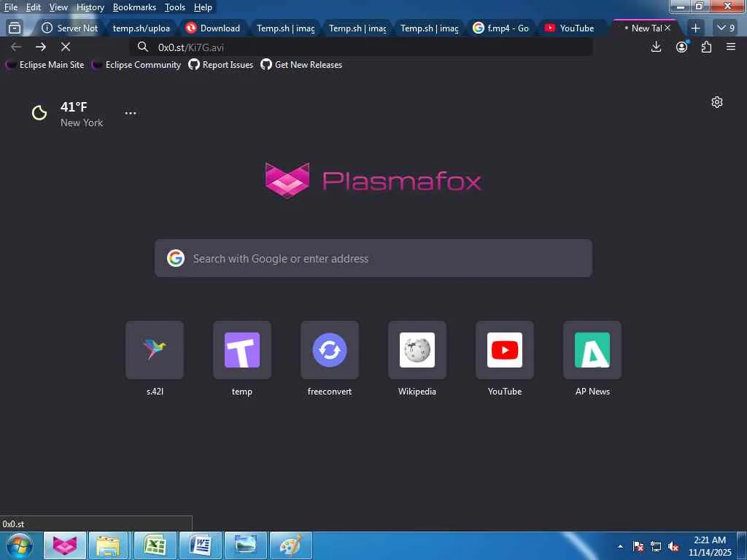Click the Google icon in search box
The height and width of the screenshot is (560, 747).
pos(176,258)
